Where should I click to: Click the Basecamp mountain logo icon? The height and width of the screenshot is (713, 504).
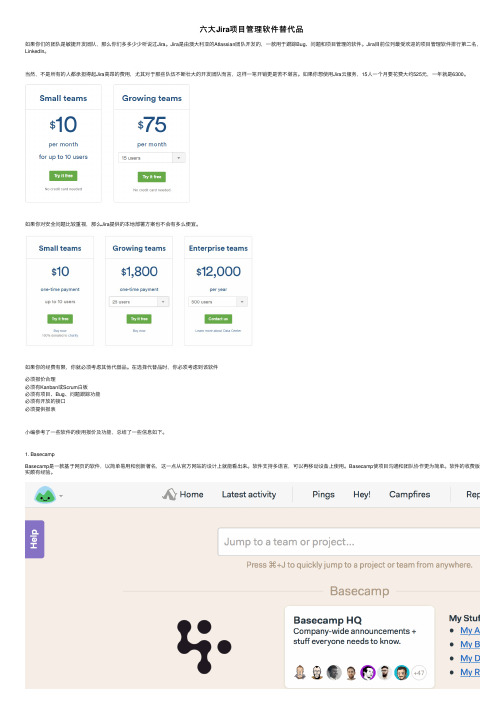coord(45,495)
